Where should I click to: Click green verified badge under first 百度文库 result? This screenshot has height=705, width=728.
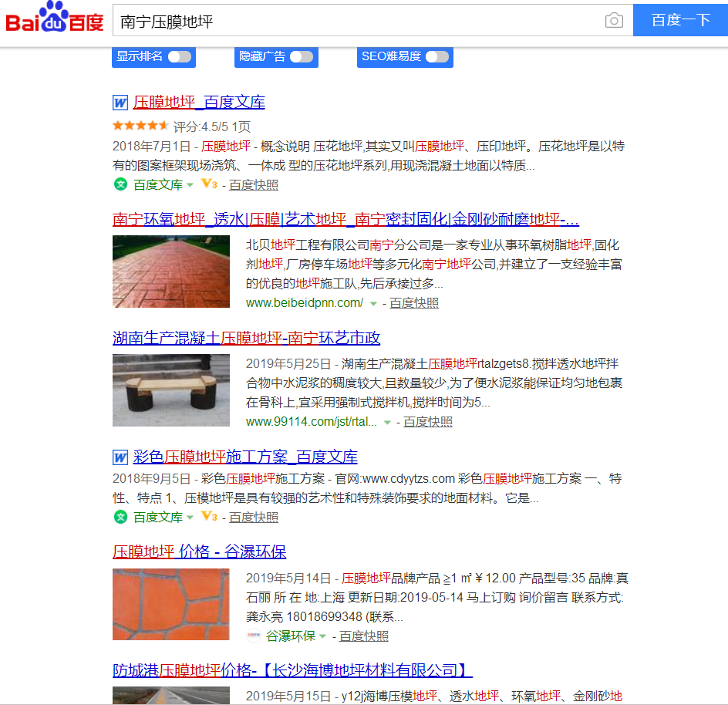coord(121,184)
